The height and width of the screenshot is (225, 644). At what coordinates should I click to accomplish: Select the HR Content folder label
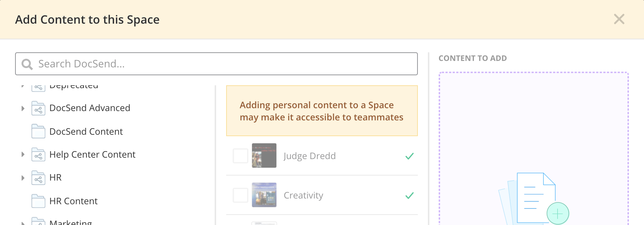click(74, 201)
